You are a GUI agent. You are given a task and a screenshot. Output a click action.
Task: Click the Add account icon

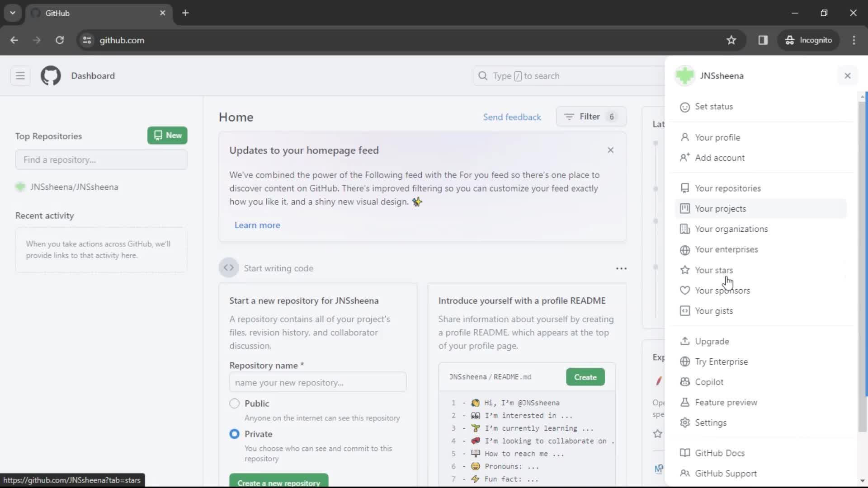[x=685, y=158]
